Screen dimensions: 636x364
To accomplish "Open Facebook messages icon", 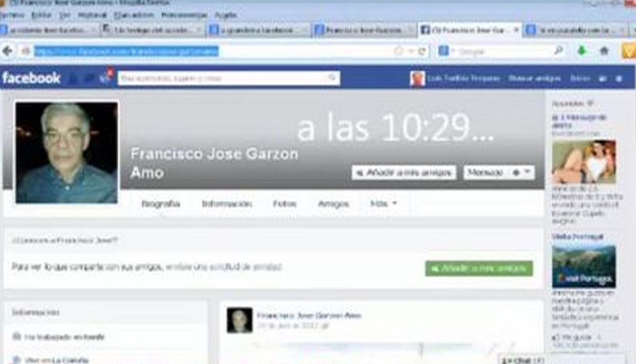I will (90, 78).
